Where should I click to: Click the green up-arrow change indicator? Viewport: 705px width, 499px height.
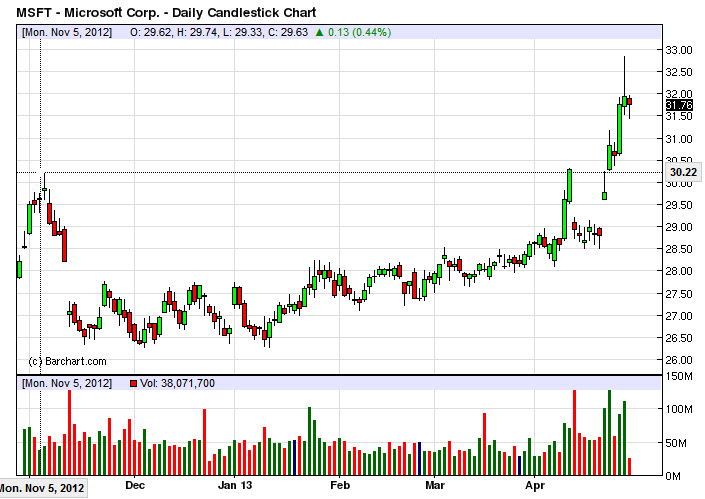click(x=320, y=32)
